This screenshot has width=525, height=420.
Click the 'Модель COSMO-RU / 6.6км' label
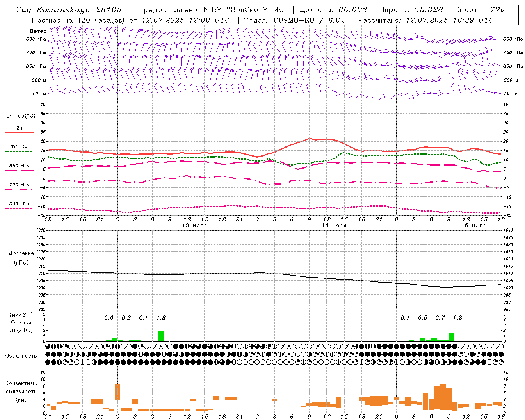[296, 20]
